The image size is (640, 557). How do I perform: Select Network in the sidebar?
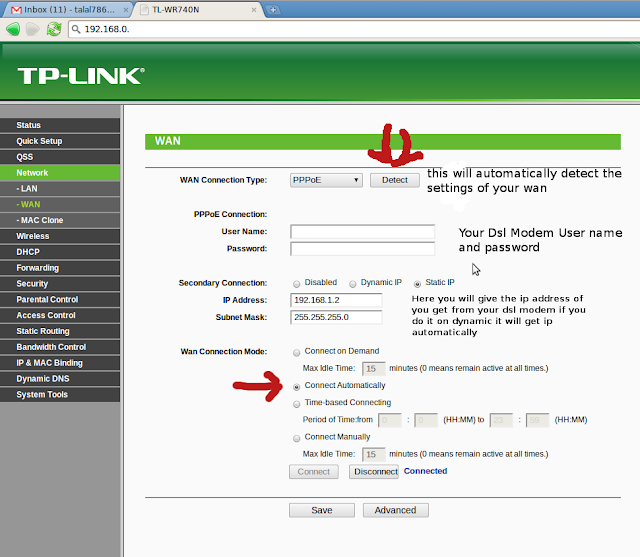[x=60, y=173]
